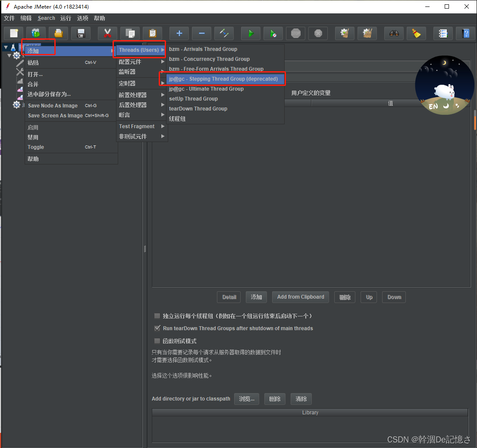Open the Templates toolbar icon
The height and width of the screenshot is (448, 477).
[x=36, y=33]
